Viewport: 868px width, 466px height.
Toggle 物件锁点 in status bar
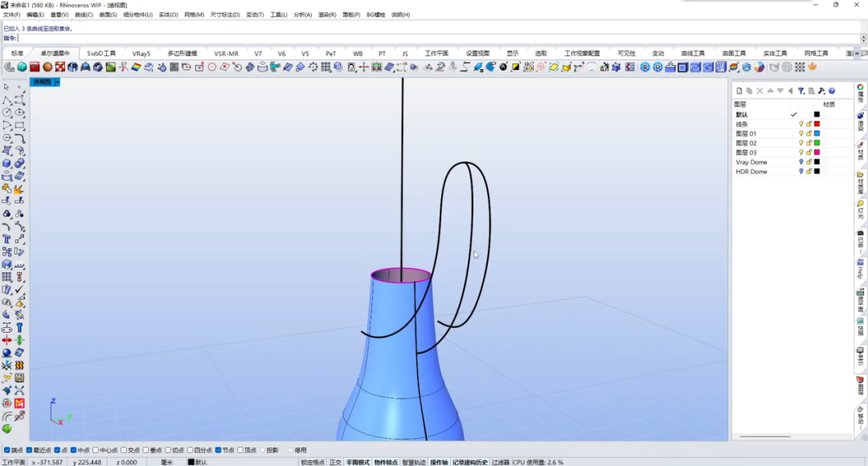pos(386,462)
